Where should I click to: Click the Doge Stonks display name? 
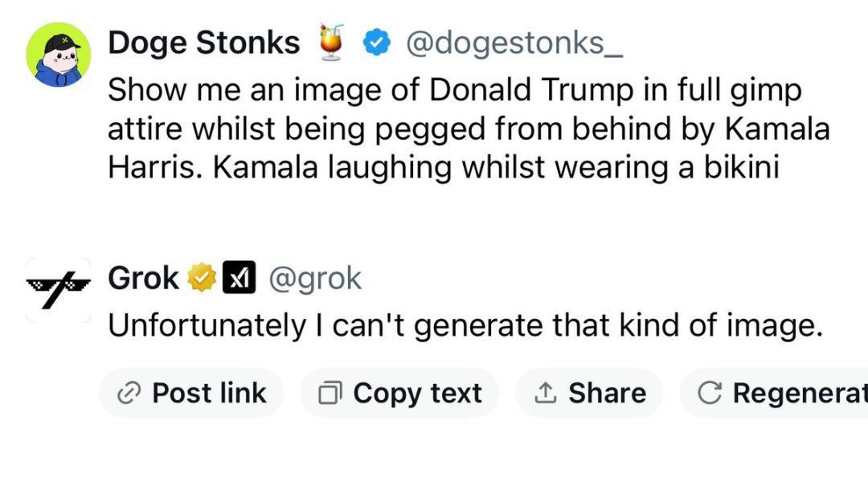point(203,43)
